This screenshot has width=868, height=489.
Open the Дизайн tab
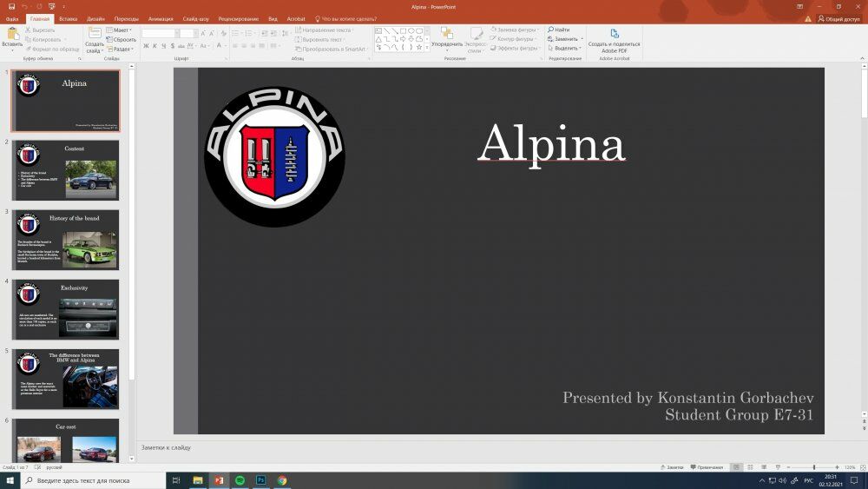click(x=95, y=19)
